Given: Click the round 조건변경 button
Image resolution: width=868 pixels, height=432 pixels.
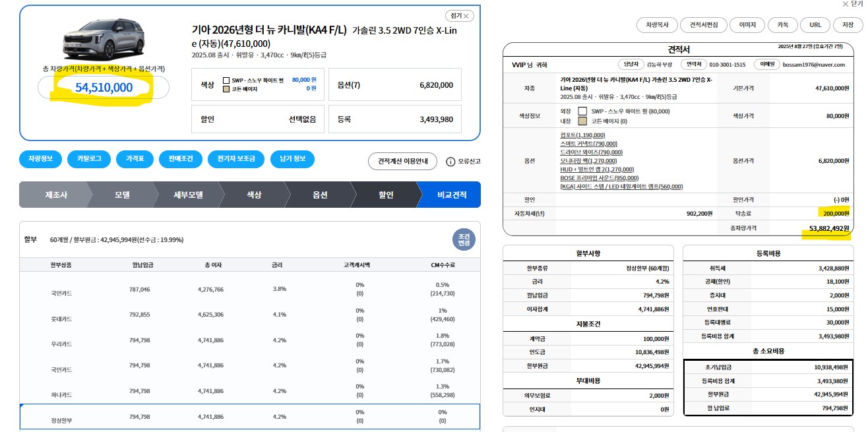Looking at the screenshot, I should 463,239.
